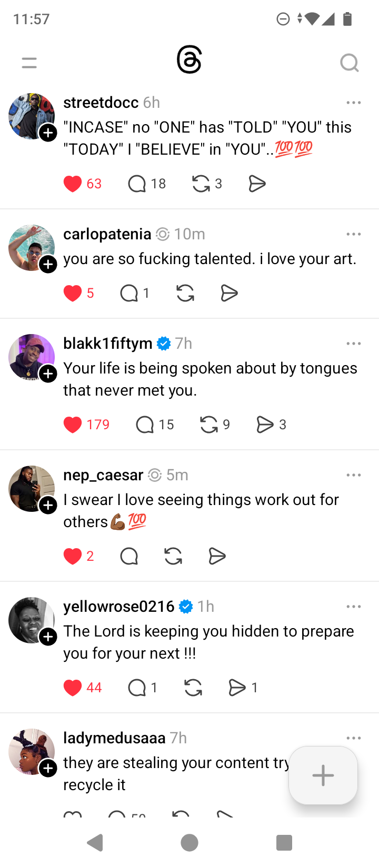This screenshot has height=868, width=379.
Task: Open the blakk1fiftym username link
Action: [x=108, y=344]
